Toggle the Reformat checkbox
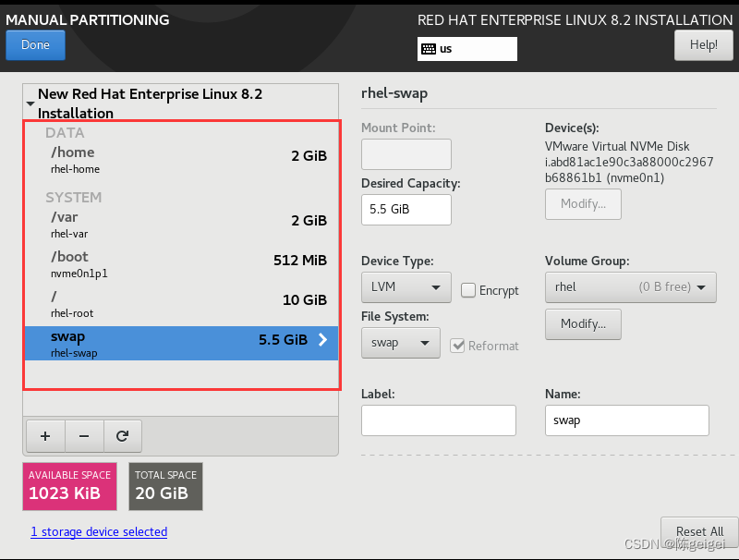Viewport: 739px width, 560px height. (x=457, y=346)
